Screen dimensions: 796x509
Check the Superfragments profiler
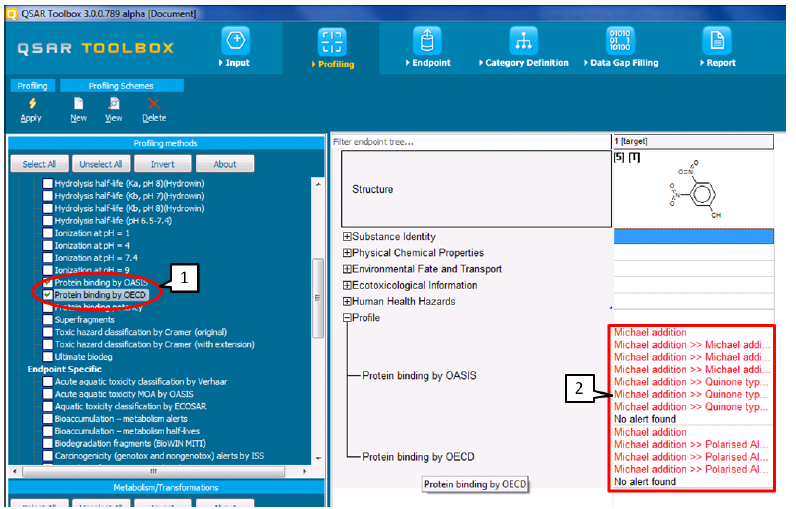(48, 320)
